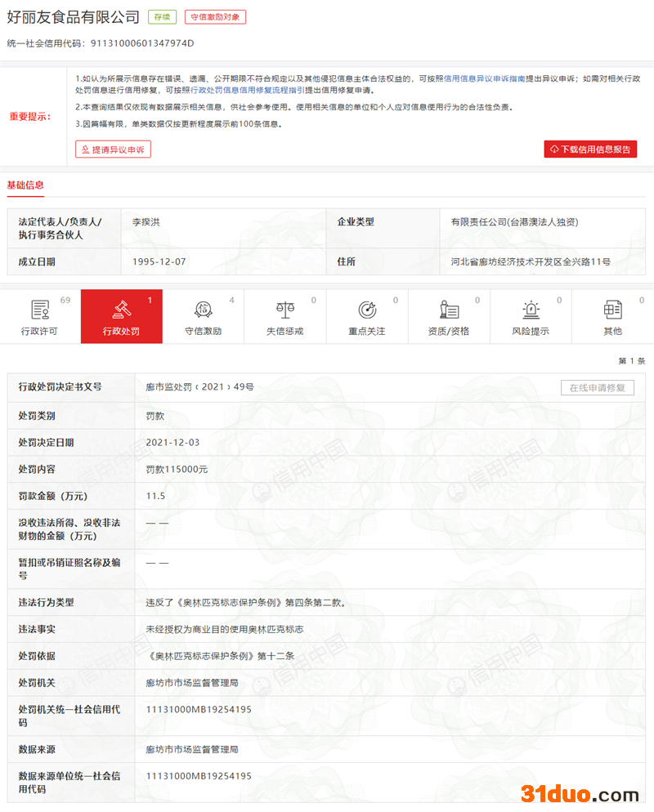Click the 31duo.com watermark logo
This screenshot has height=812, width=654.
coord(580,794)
